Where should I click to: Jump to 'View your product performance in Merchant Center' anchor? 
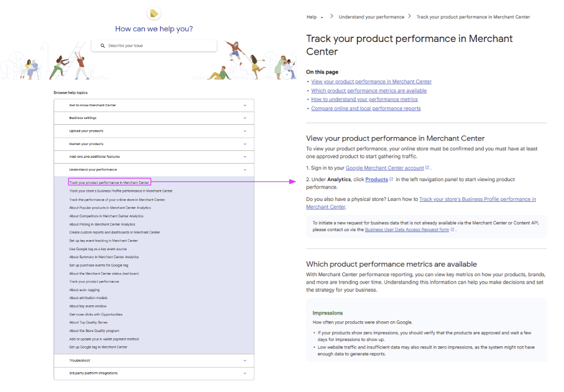coord(371,82)
